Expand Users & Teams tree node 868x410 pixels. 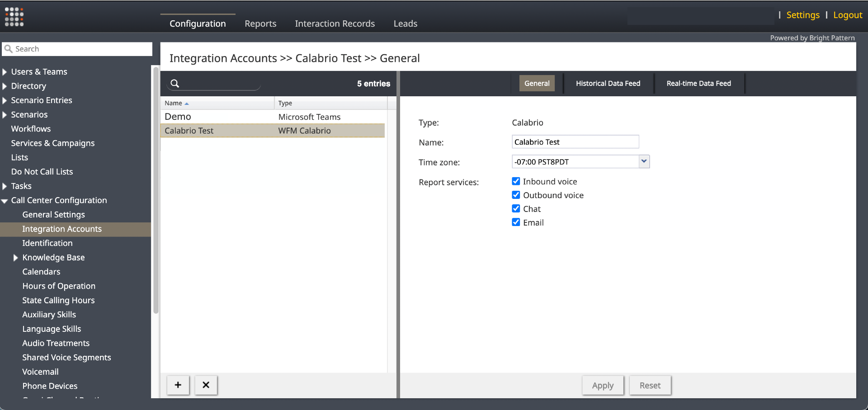click(x=5, y=72)
